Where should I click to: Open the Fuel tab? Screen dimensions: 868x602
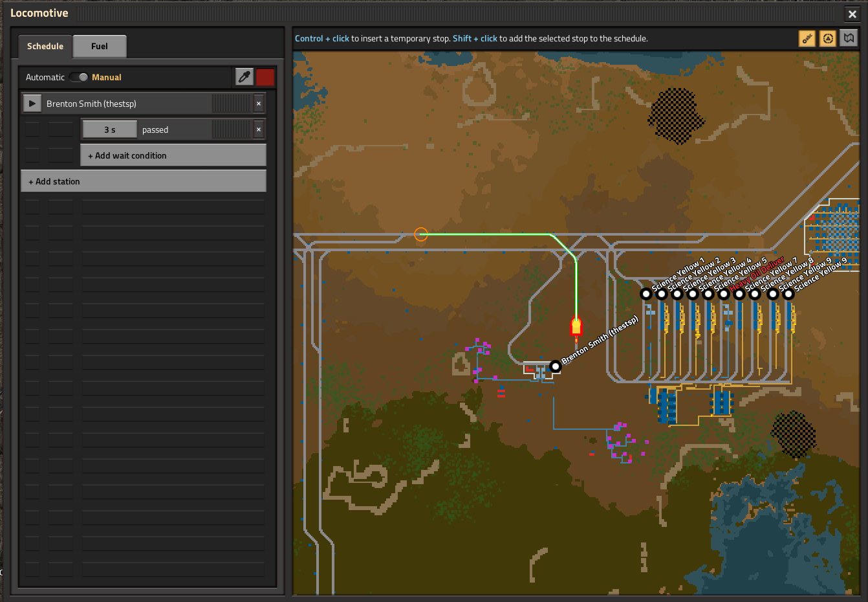click(100, 46)
